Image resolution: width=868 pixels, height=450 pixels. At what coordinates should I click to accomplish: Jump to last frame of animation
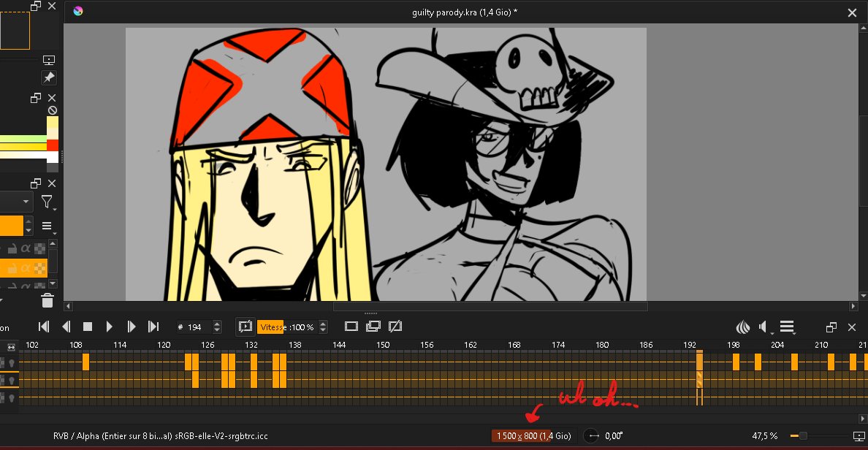153,327
